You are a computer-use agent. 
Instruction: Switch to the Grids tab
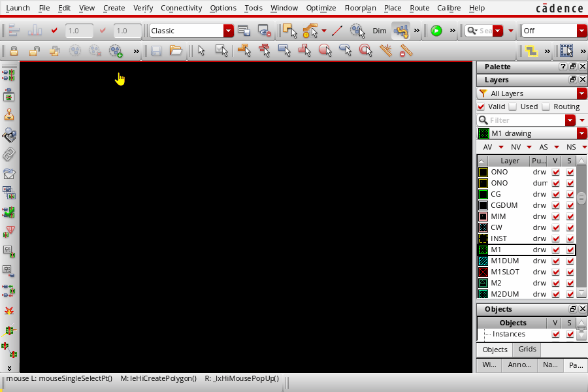coord(527,350)
